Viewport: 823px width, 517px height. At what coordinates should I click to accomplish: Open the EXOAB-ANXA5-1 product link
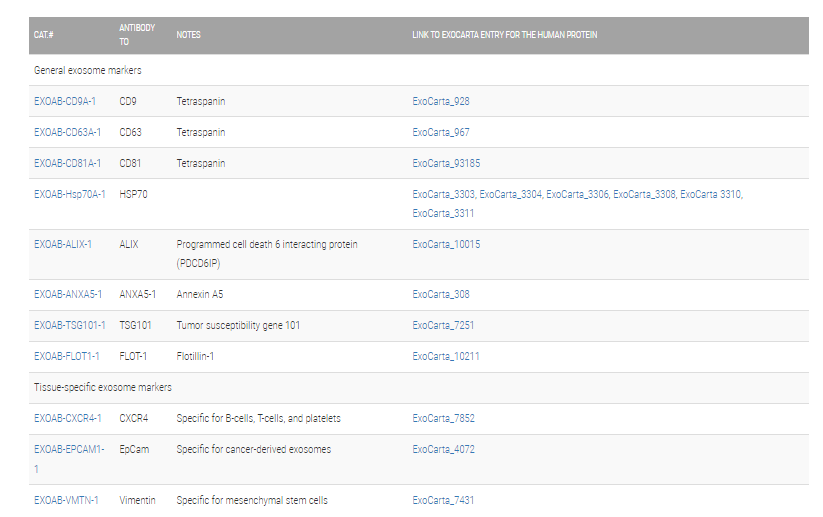(68, 294)
